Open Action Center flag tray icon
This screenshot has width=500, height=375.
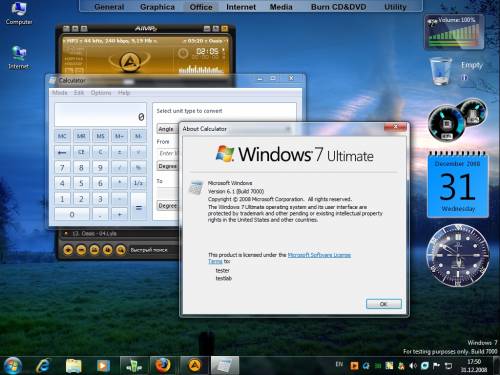pyautogui.click(x=436, y=366)
